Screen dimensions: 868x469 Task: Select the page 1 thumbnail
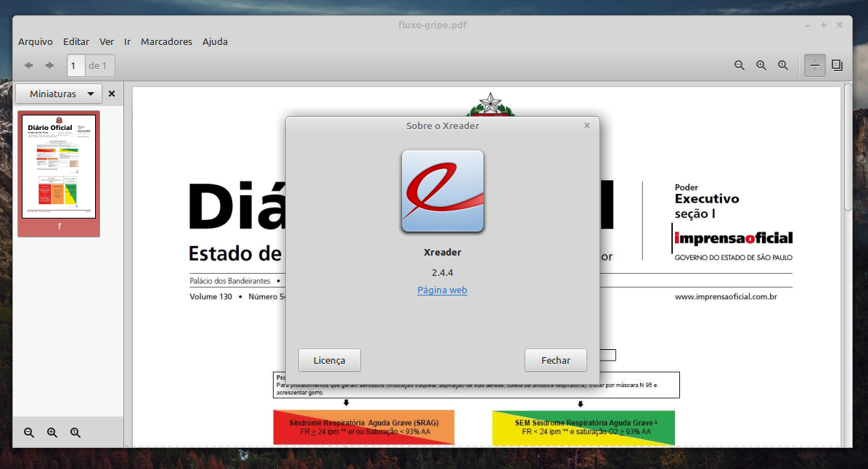(x=59, y=174)
